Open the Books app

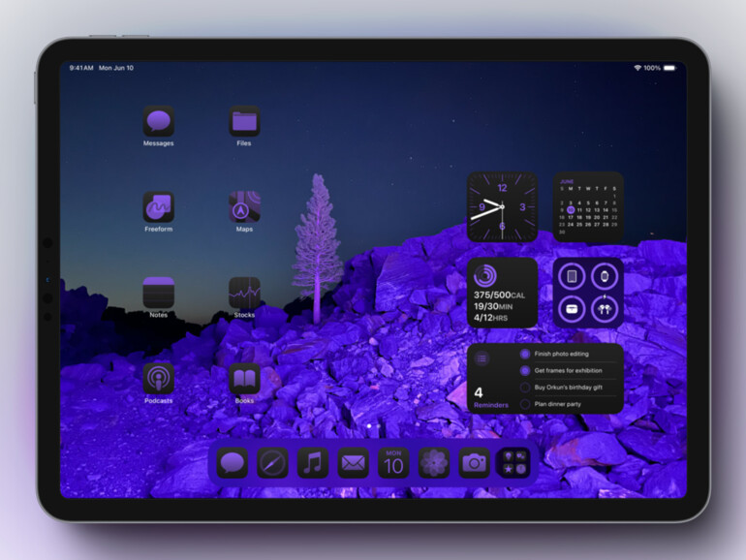[x=244, y=379]
